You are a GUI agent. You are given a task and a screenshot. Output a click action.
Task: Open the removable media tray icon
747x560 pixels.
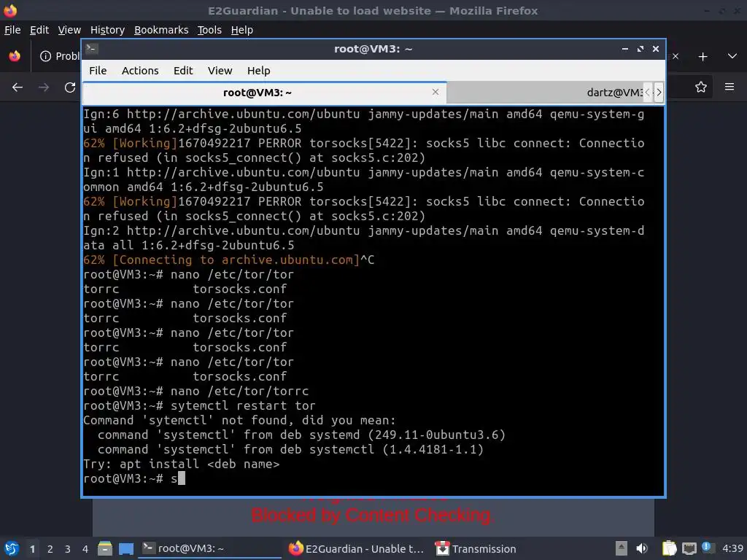(x=621, y=548)
